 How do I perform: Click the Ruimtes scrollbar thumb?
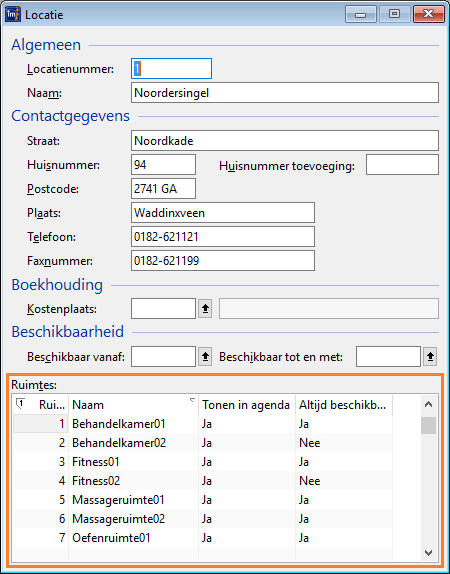tap(428, 425)
